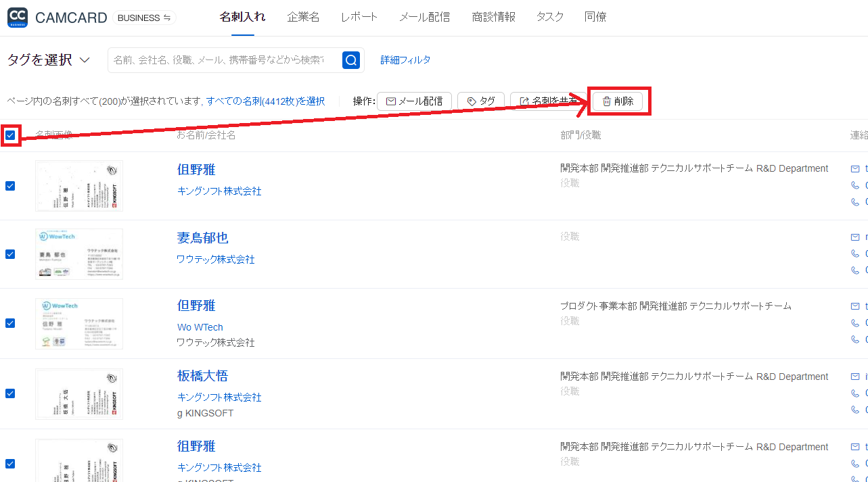Image resolution: width=868 pixels, height=482 pixels.
Task: Uncheck the select-all header checkbox
Action: point(10,136)
